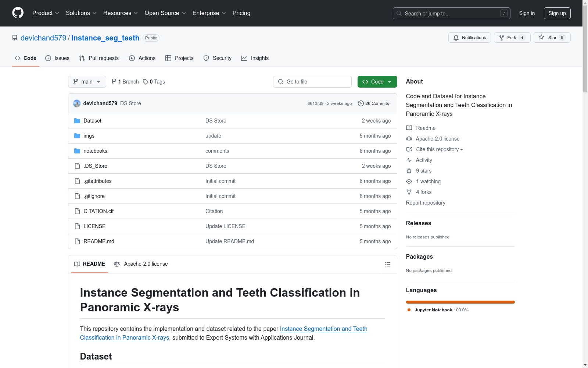Click the tags icon next to 0 Tags
This screenshot has height=368, width=588.
[146, 82]
